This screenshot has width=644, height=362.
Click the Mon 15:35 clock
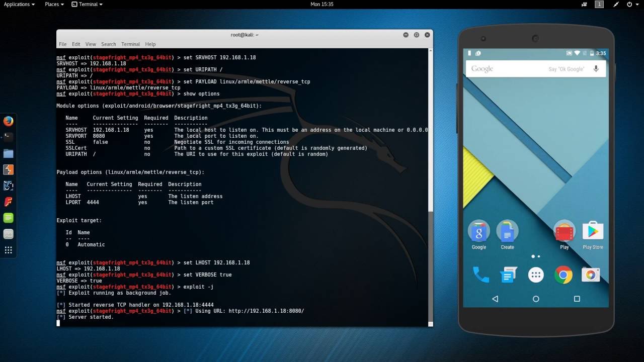(322, 4)
